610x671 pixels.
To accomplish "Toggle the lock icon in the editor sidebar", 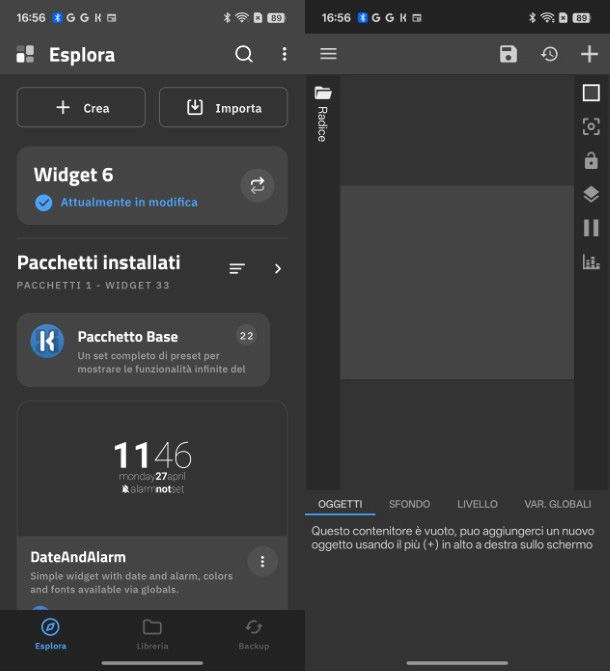I will click(x=591, y=160).
